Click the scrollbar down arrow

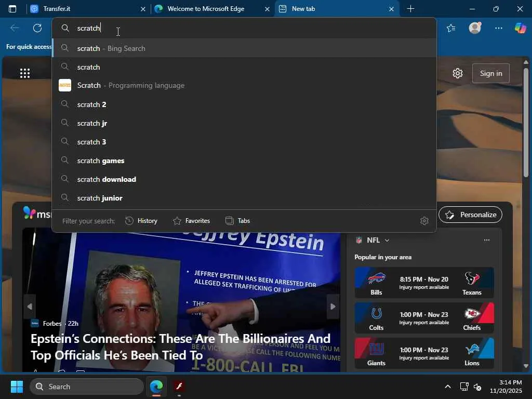pos(526,366)
